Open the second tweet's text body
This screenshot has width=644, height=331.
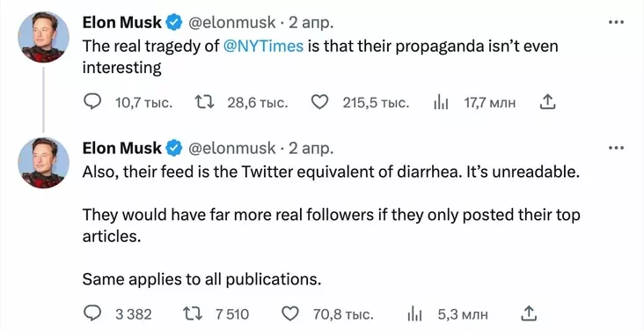(331, 225)
